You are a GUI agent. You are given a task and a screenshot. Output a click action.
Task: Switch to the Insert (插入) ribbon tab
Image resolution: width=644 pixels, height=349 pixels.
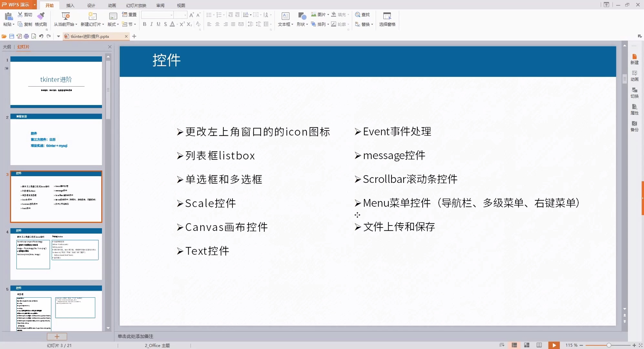70,5
